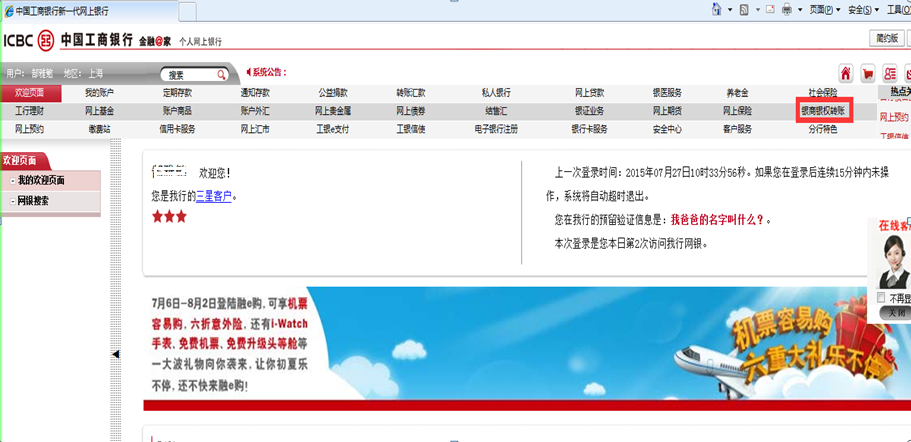
Task: Click the 搜索 search input field
Action: pos(187,75)
